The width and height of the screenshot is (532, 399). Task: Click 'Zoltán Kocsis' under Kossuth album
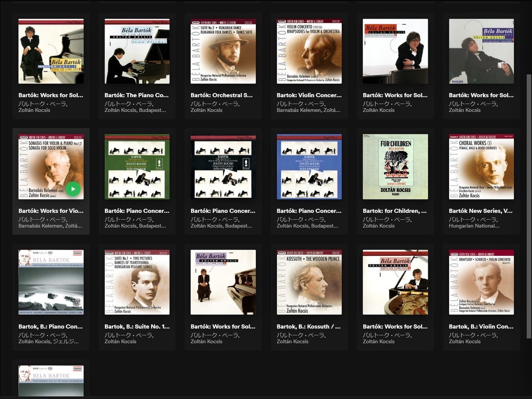point(293,341)
